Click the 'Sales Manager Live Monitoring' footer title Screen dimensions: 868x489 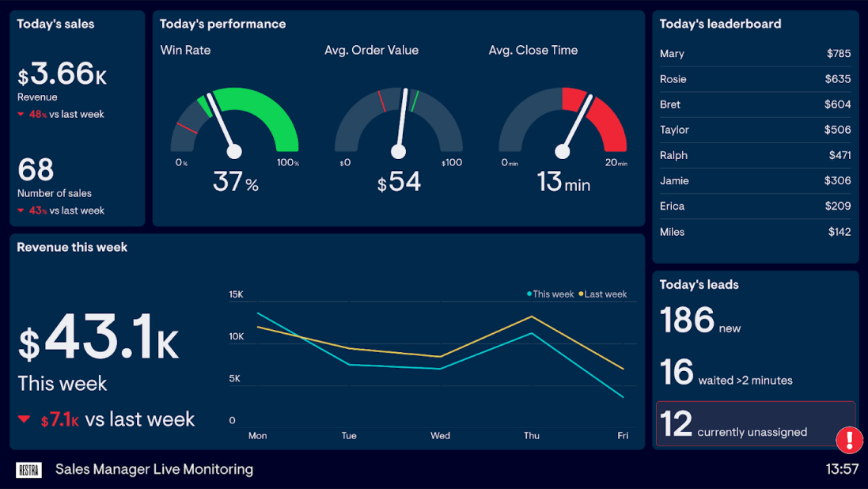tap(154, 470)
